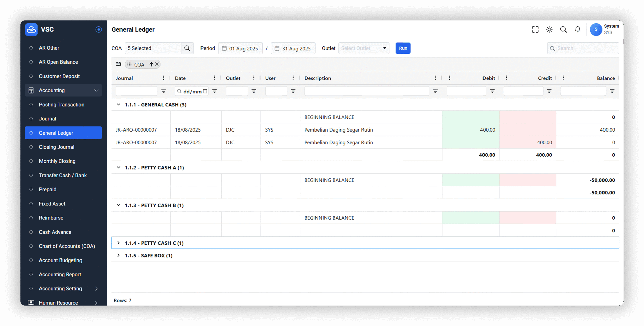Go to Monthly Closing page
This screenshot has width=644, height=326.
click(x=63, y=161)
